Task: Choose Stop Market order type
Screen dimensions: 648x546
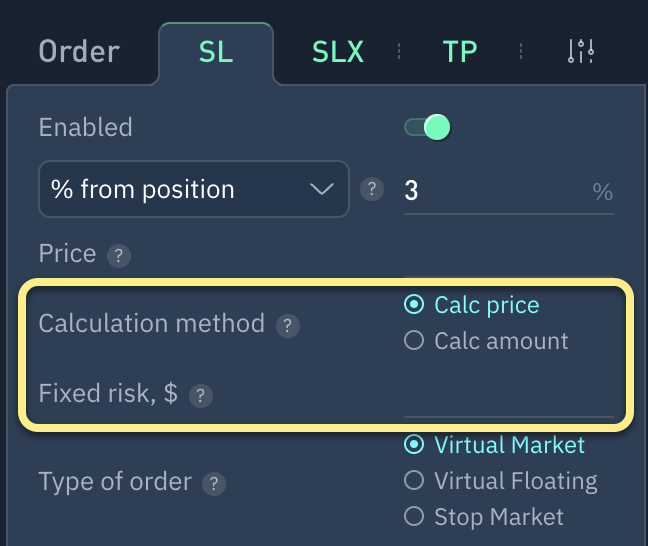Action: 414,517
